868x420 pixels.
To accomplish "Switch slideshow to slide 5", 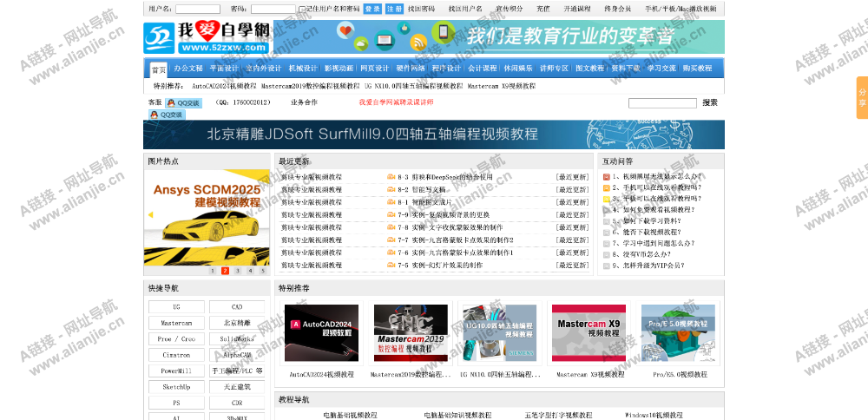I will tap(264, 271).
